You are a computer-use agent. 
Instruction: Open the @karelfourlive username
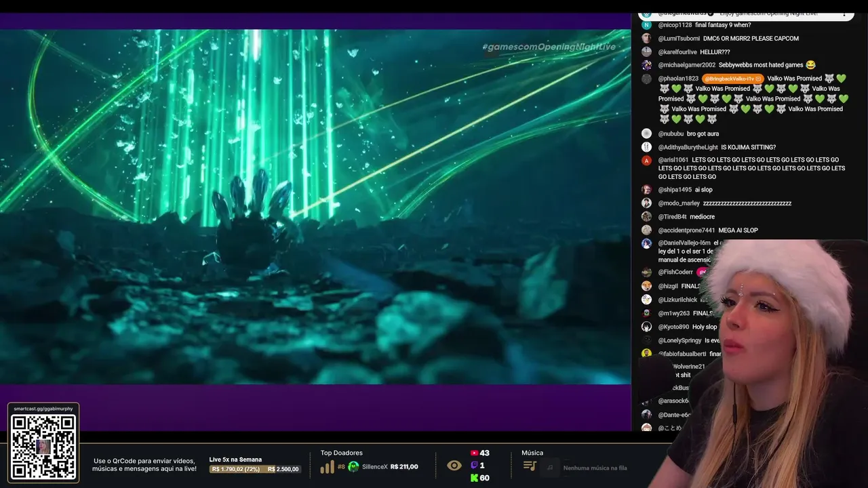pyautogui.click(x=677, y=52)
